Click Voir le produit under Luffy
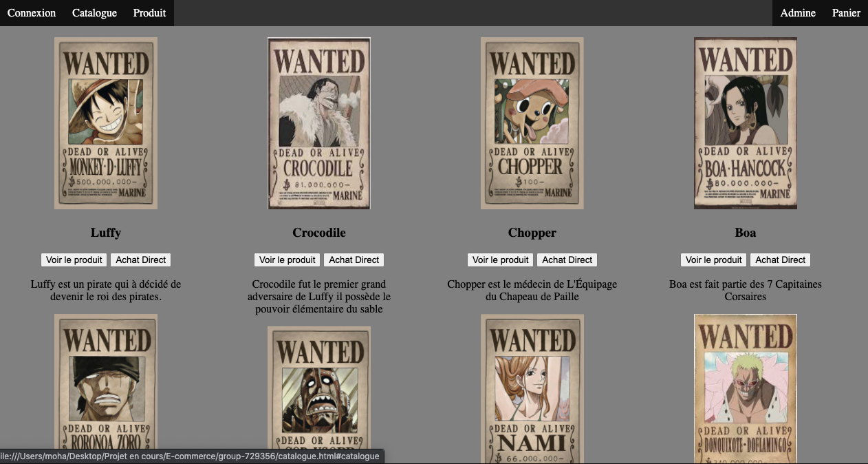 point(73,260)
